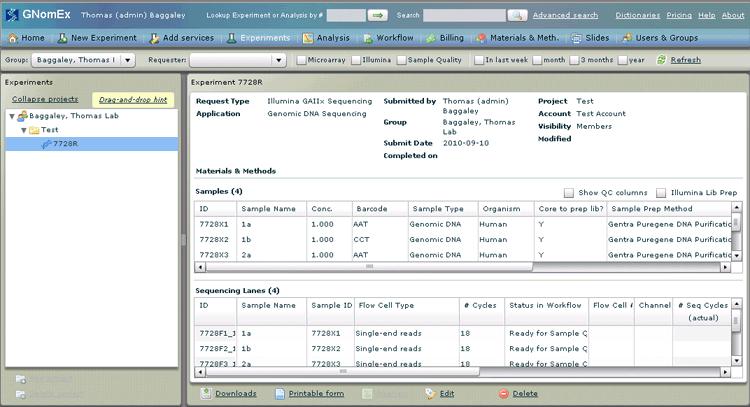Enable Show QC columns checkbox
750x407 pixels.
[569, 193]
